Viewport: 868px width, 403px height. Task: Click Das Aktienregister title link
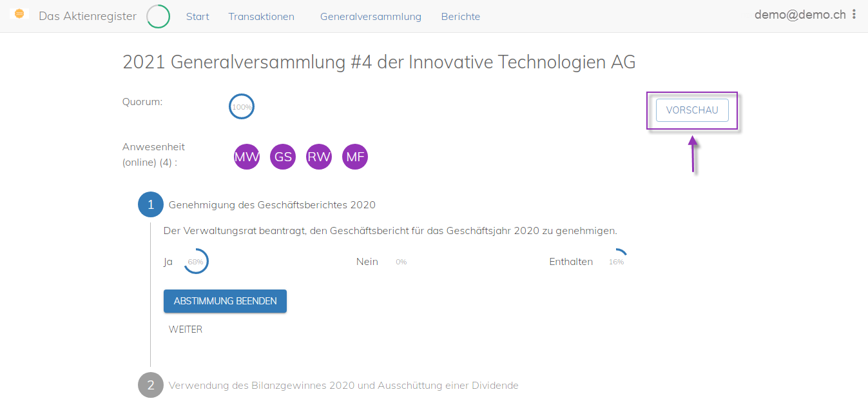pos(88,16)
